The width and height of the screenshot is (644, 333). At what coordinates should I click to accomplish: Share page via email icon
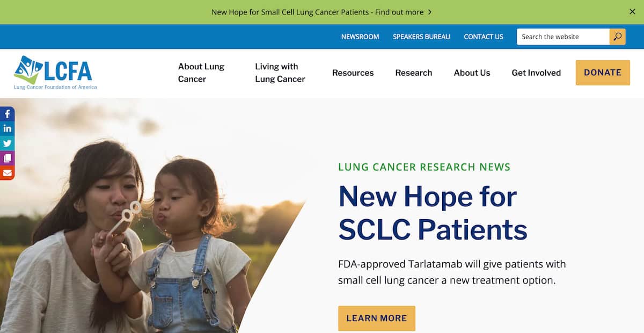point(7,173)
